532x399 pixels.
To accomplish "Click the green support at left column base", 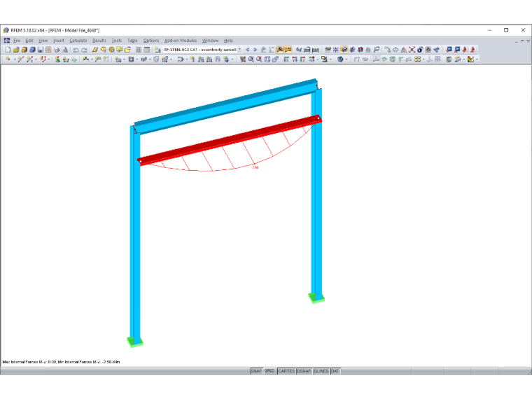I will (135, 342).
